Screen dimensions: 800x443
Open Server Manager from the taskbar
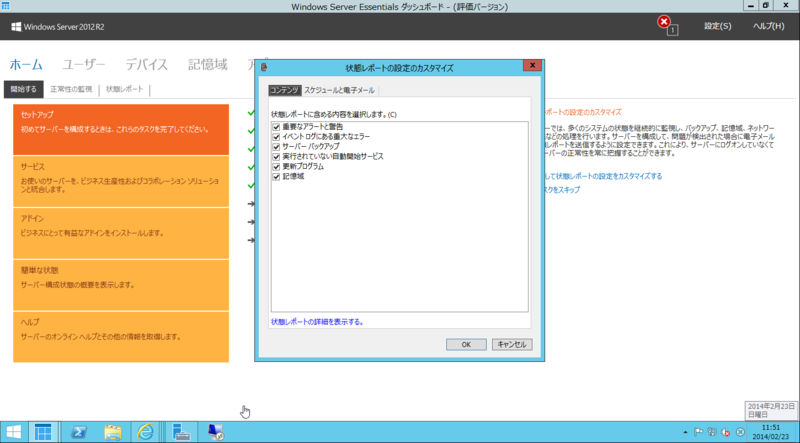[181, 432]
